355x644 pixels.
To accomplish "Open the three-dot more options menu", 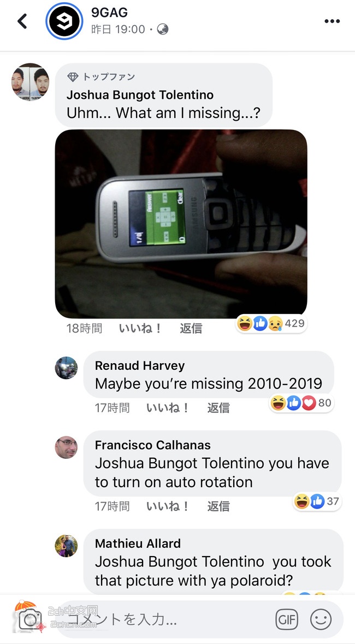I will coord(332,21).
